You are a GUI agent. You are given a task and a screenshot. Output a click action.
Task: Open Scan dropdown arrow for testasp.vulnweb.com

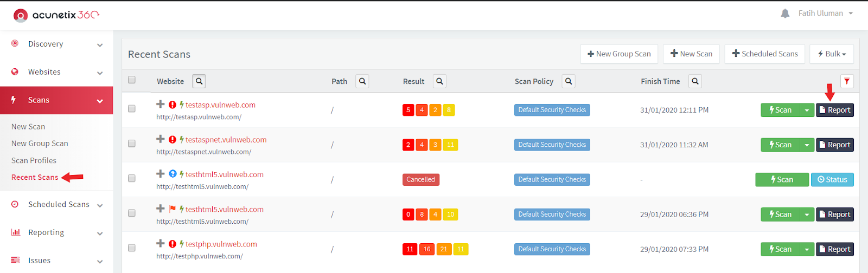point(807,110)
